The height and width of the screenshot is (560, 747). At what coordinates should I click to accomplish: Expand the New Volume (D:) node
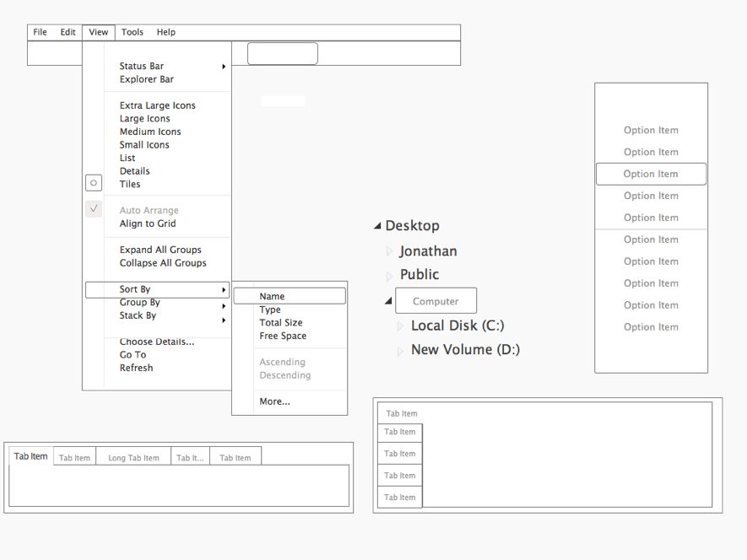(400, 351)
